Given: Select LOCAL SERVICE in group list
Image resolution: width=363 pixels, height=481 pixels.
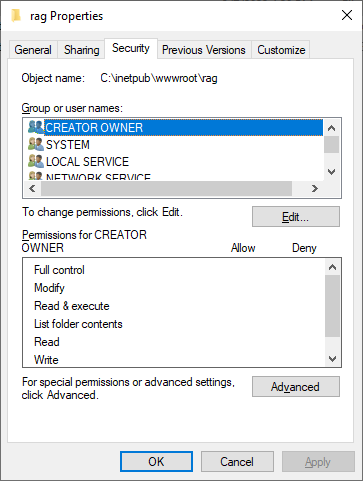Looking at the screenshot, I should 87,162.
